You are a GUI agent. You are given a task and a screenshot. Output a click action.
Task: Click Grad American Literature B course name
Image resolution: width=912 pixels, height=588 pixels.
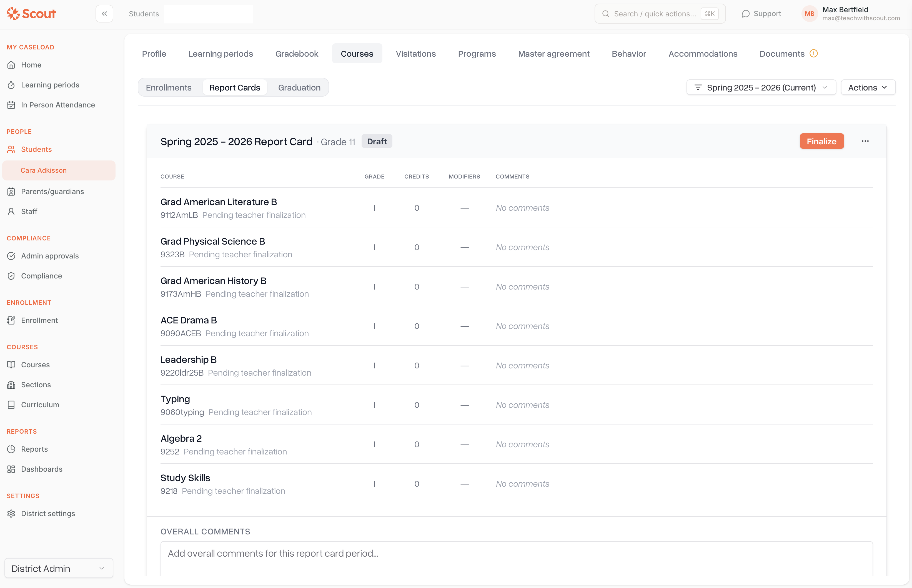219,202
